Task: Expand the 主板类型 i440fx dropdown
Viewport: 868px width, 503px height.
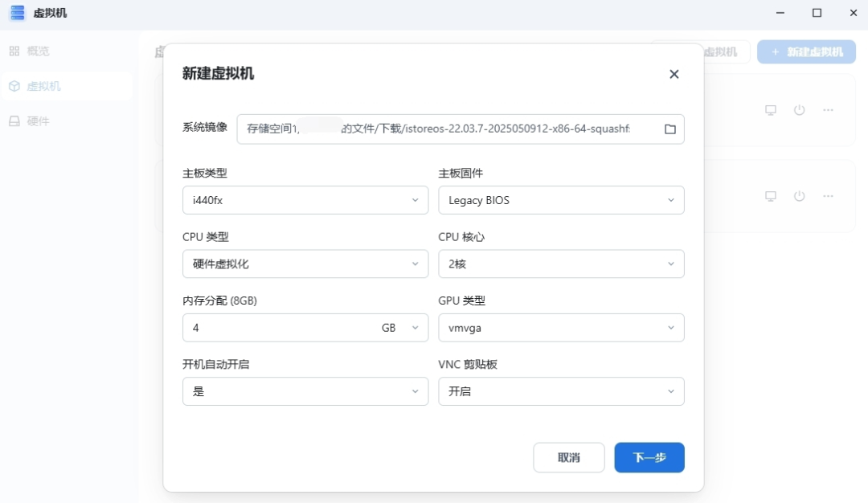Action: click(305, 200)
